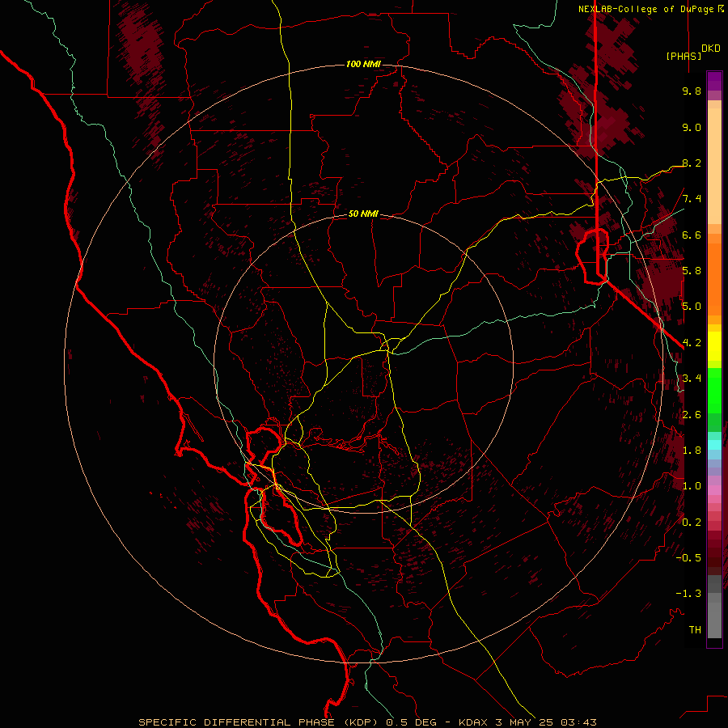This screenshot has width=728, height=728.
Task: Click the 5.0 scale value
Action: pyautogui.click(x=692, y=307)
